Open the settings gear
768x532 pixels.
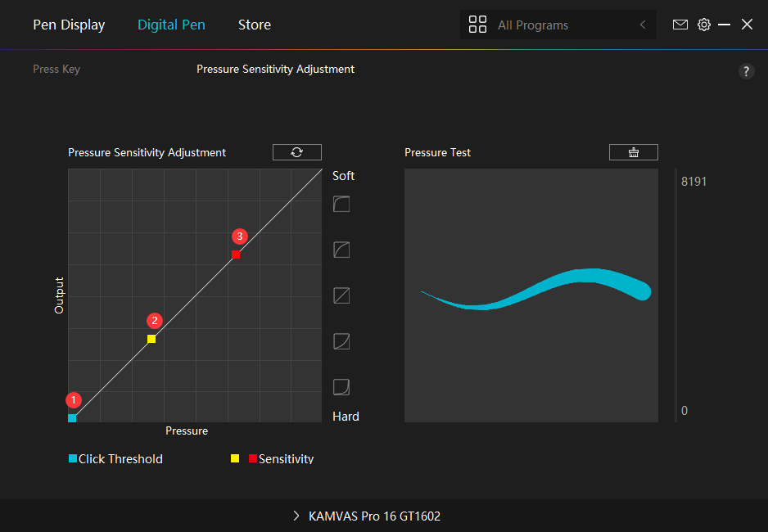703,25
